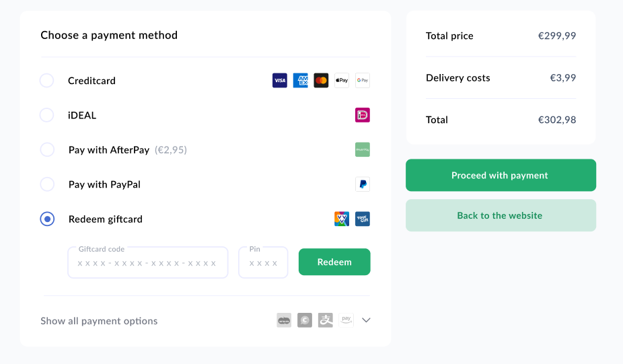This screenshot has height=364, width=623.
Task: Click the Proceed with payment button
Action: click(x=501, y=175)
